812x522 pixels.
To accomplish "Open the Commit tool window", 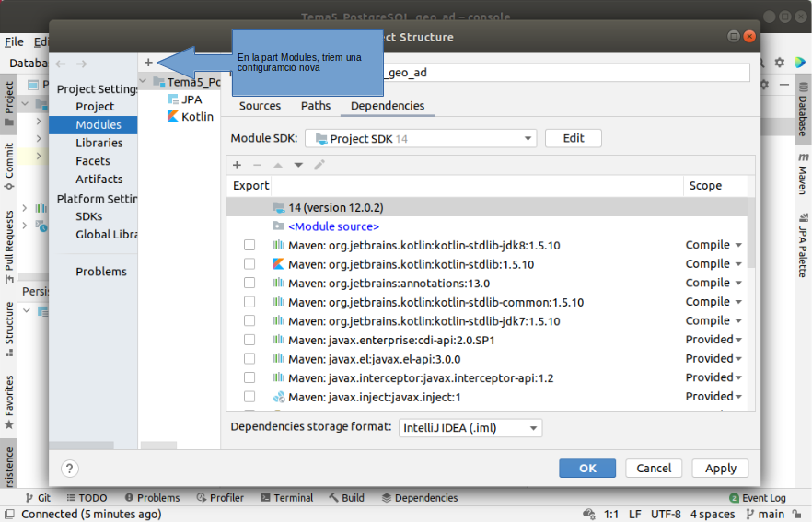I will 9,166.
